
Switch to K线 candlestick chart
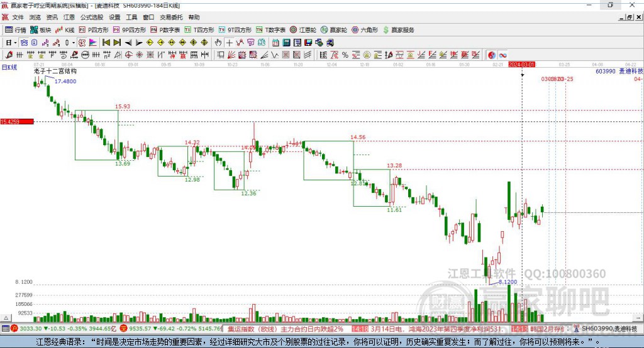[x=65, y=30]
